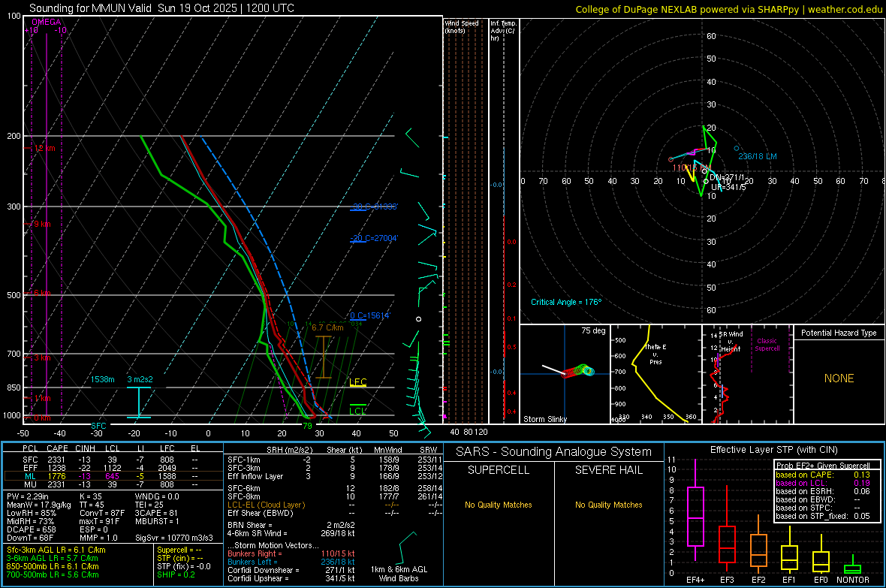Click the DN=271/1 Corfidi downshear label

coord(727,177)
